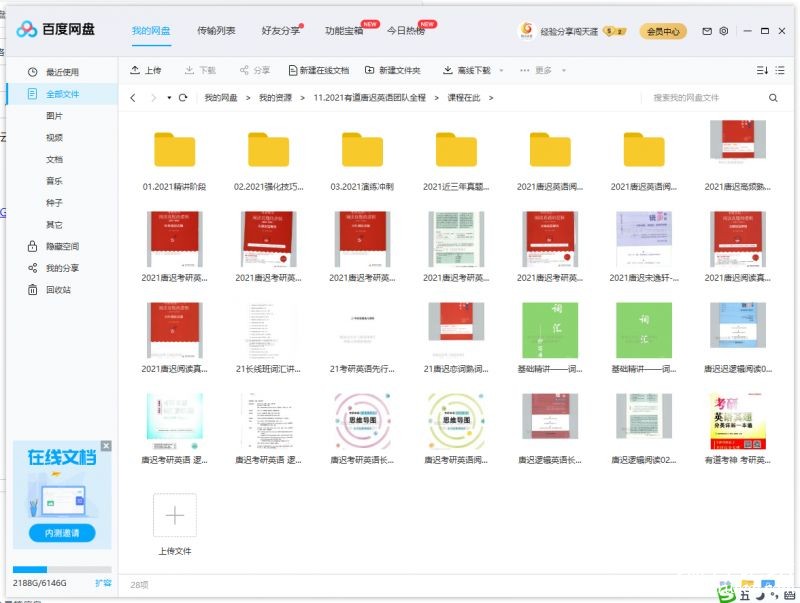Switch to 功能宝箱 tab

tap(344, 31)
